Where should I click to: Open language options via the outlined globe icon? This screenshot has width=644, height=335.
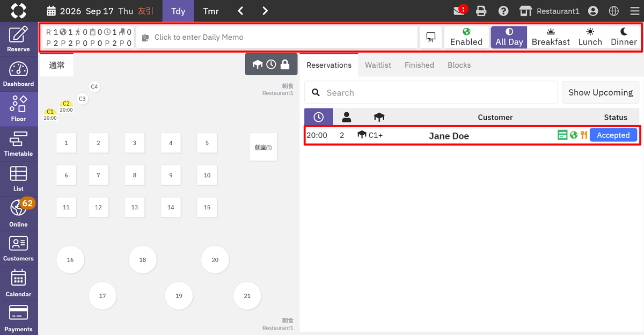click(x=614, y=11)
